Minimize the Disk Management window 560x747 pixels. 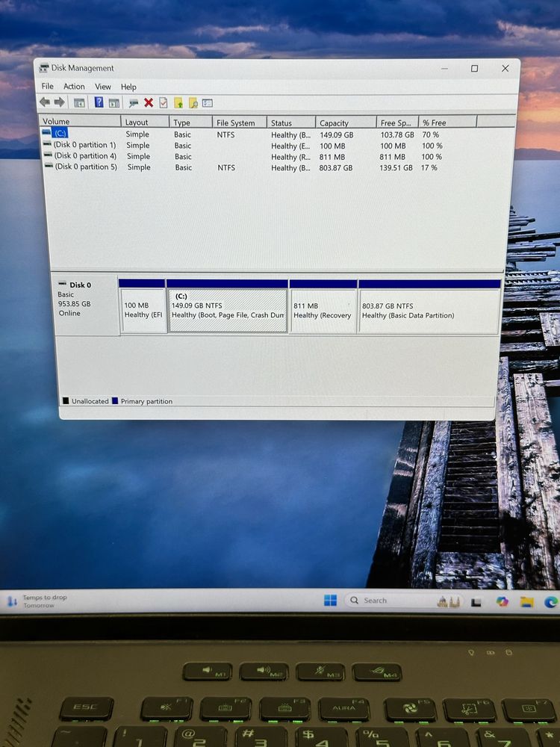(x=444, y=69)
